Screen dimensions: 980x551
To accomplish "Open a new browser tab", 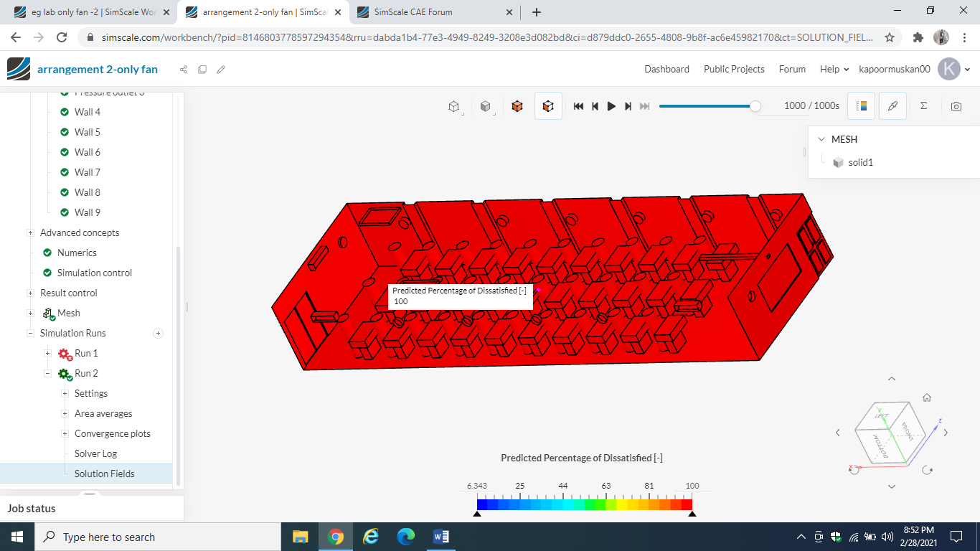I will (537, 12).
